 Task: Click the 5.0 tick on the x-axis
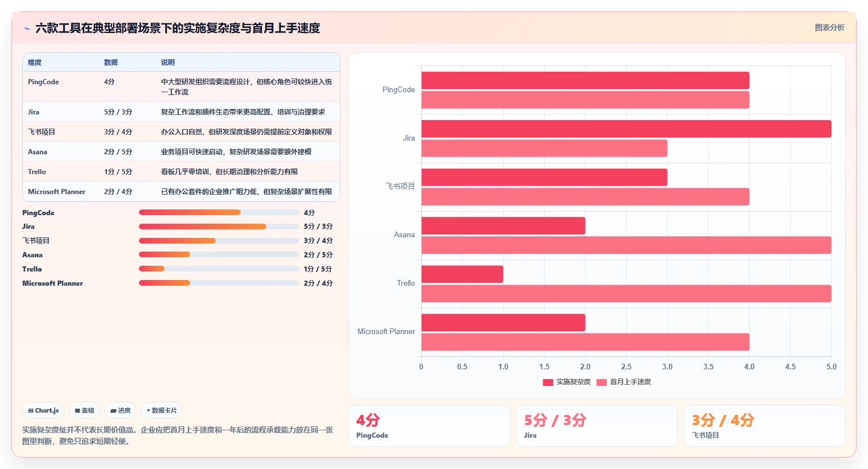[831, 367]
